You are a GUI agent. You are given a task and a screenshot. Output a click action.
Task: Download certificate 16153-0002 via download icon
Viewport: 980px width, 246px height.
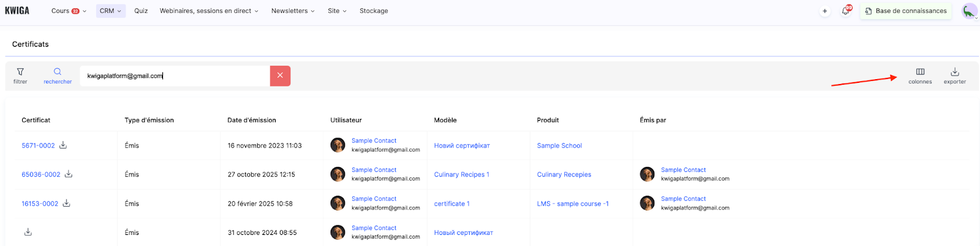point(67,203)
